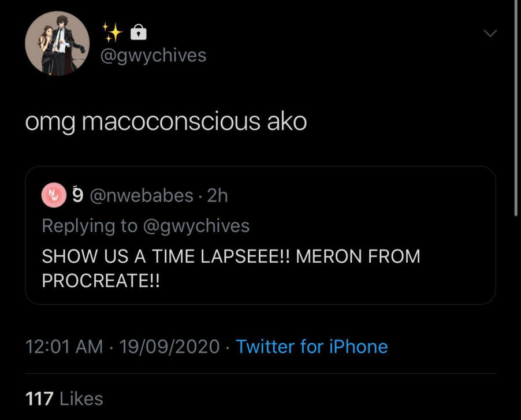Image resolution: width=521 pixels, height=420 pixels.
Task: Click the "omg macoconscious ako" tweet text
Action: 166,123
